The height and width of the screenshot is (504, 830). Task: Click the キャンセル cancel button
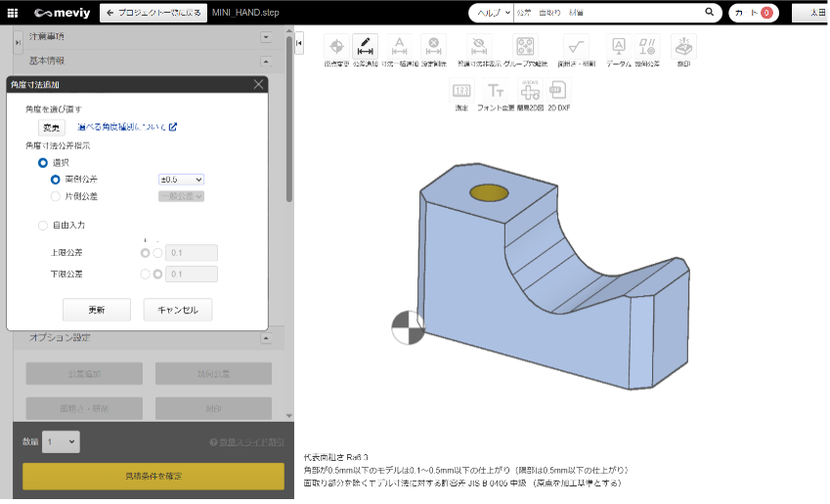(x=178, y=310)
